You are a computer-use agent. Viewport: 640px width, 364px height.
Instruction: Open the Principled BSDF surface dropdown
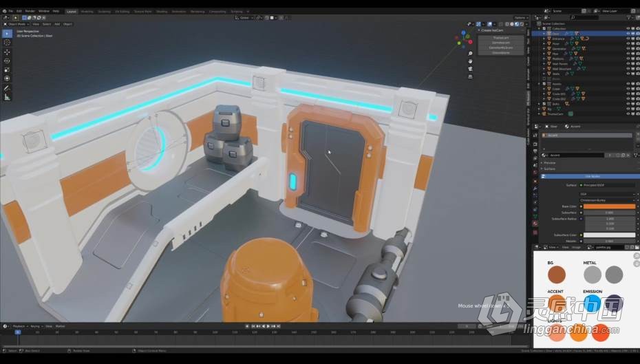(x=608, y=185)
